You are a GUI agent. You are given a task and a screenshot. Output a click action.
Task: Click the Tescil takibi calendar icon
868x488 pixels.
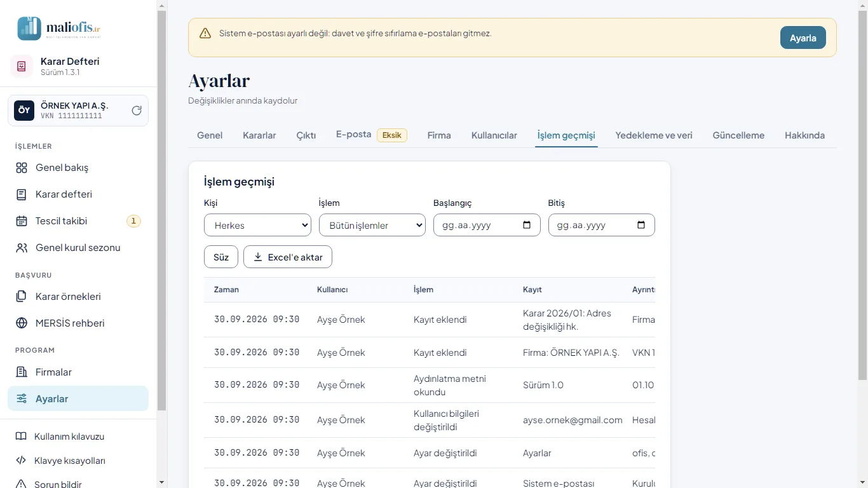pos(22,221)
